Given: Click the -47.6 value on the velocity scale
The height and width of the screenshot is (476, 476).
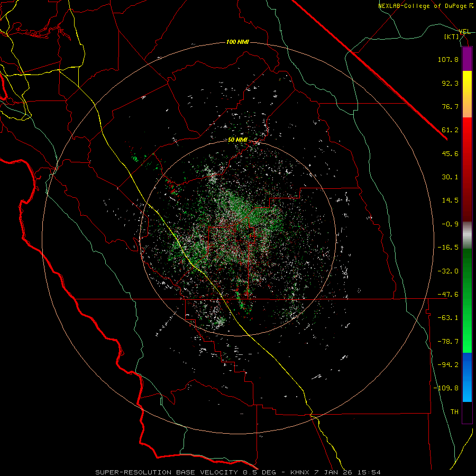Looking at the screenshot, I should tap(448, 295).
